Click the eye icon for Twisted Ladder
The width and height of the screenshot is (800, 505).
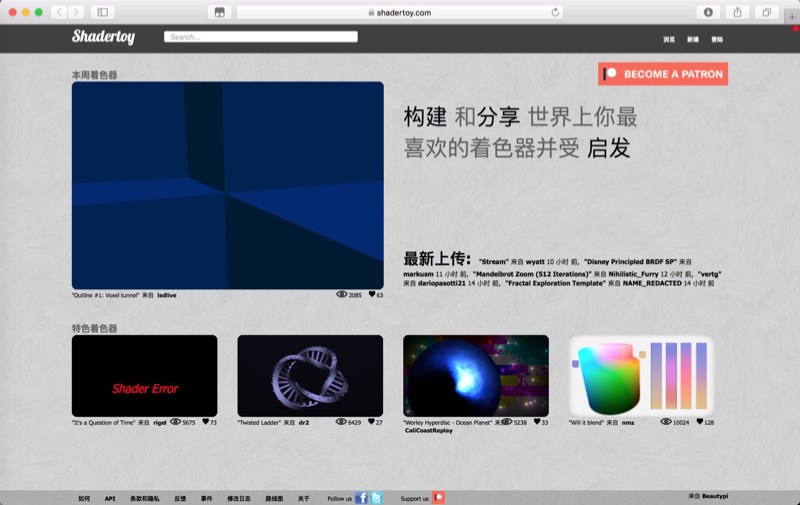click(341, 422)
